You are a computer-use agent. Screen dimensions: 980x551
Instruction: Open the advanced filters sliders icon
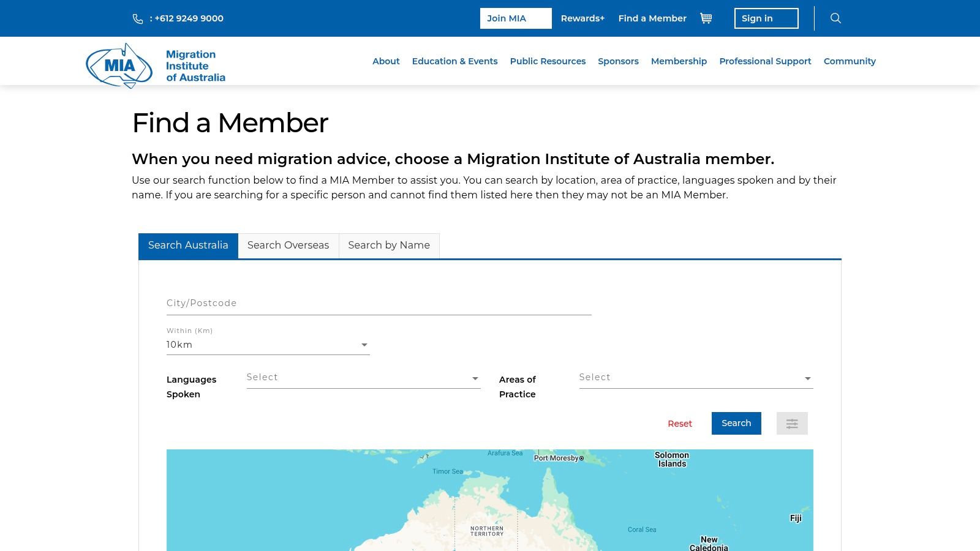click(x=792, y=423)
